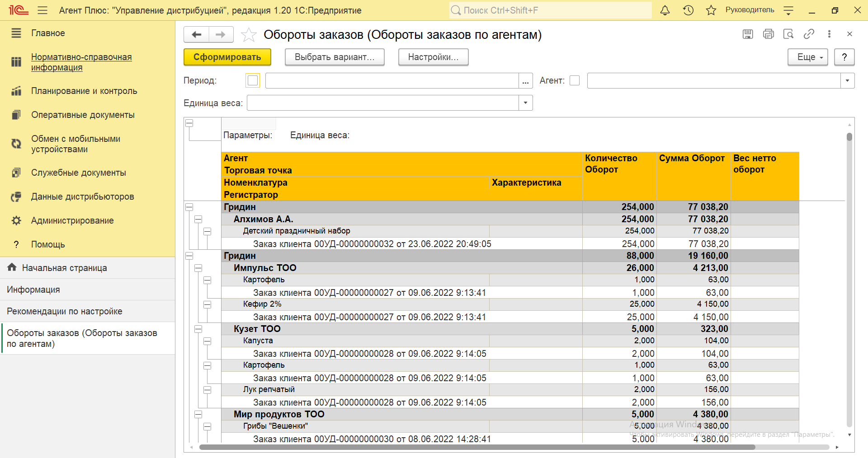868x458 pixels.
Task: Click the report horizontal scrollbar thumb
Action: point(477,447)
